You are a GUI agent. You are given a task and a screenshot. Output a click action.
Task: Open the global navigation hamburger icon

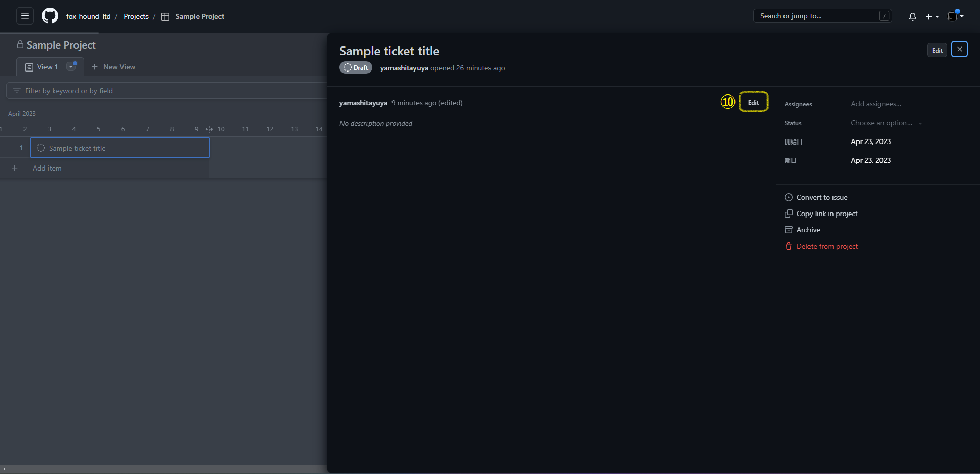pyautogui.click(x=24, y=16)
